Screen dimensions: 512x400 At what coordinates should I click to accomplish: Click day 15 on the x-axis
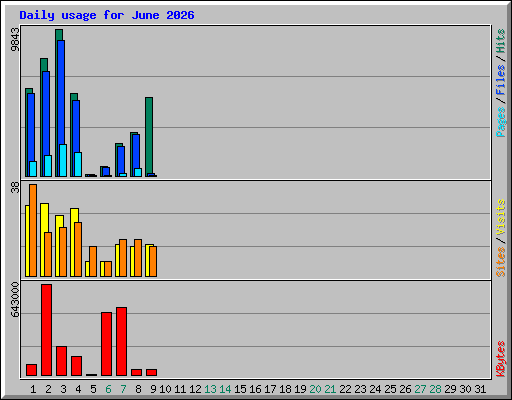tap(240, 389)
